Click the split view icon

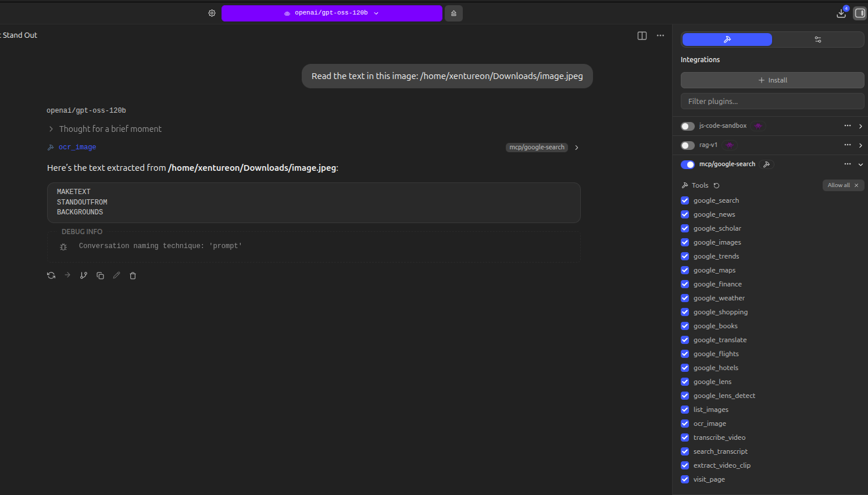click(642, 35)
